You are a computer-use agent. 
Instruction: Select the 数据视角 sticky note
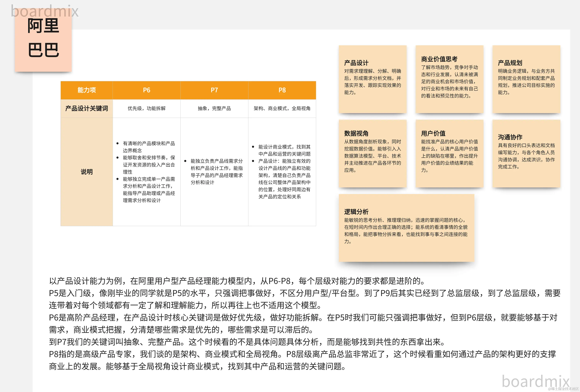tap(373, 153)
